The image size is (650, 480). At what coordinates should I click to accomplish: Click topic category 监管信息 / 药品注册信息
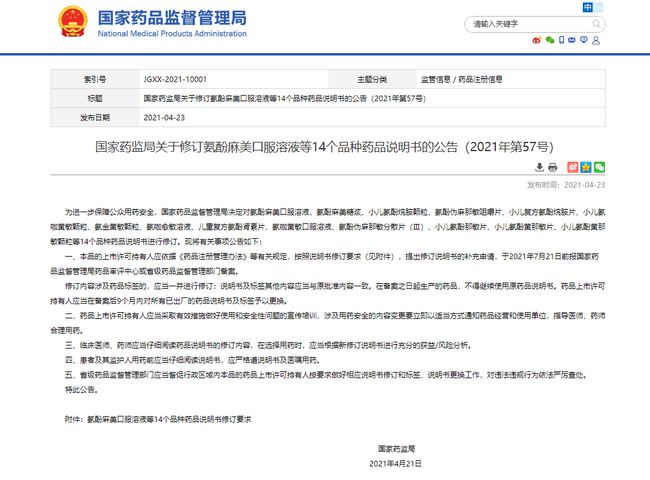(x=461, y=79)
